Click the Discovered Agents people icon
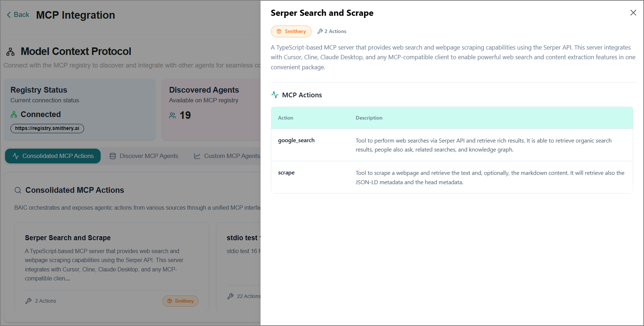 [172, 116]
